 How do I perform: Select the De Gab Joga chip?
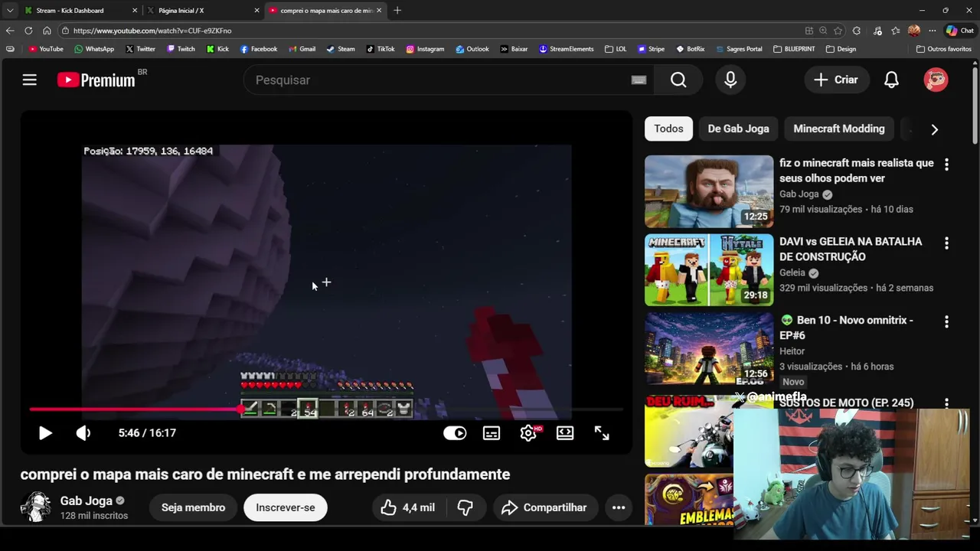(x=738, y=129)
